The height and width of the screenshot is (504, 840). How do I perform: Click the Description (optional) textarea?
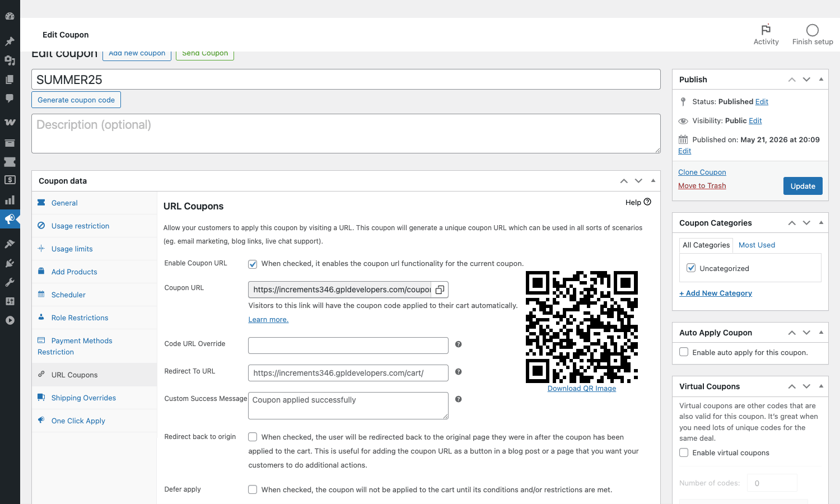click(x=346, y=134)
